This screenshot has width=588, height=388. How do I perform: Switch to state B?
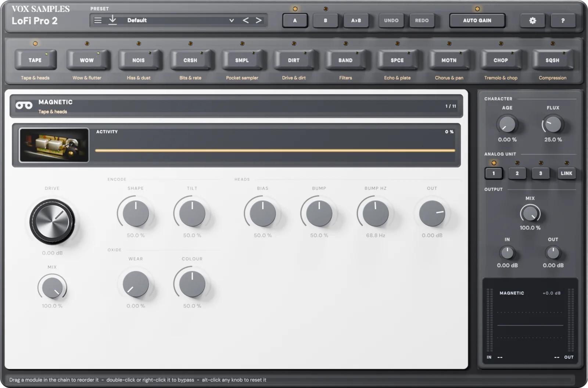325,21
